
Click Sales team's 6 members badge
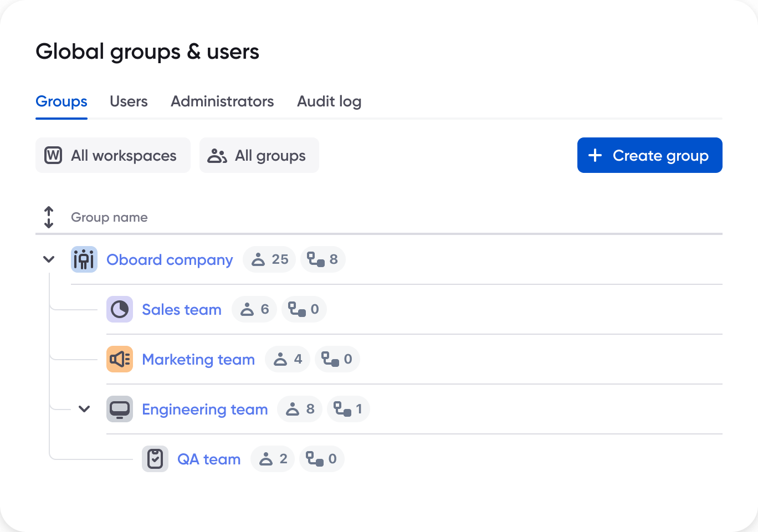[x=254, y=309]
